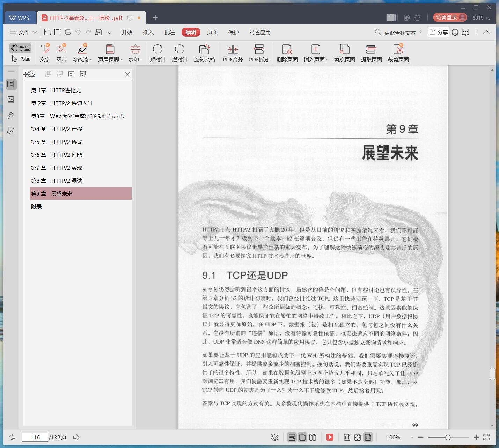
Task: Zoom out with the minus button
Action: 421,437
